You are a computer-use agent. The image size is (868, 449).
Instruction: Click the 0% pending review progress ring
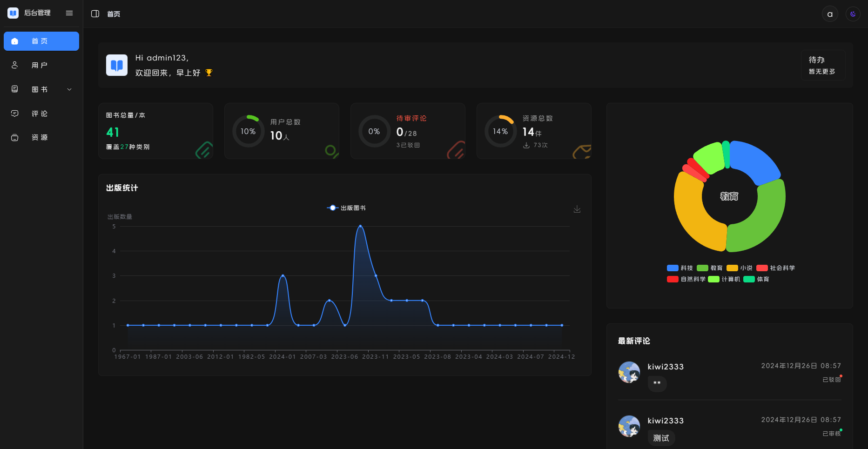374,131
